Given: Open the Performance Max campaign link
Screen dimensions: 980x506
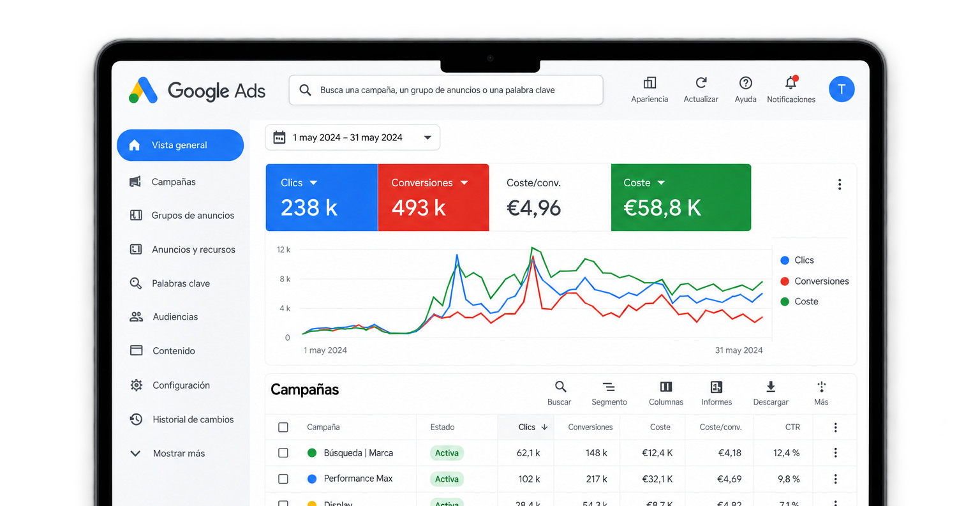Looking at the screenshot, I should coord(358,479).
